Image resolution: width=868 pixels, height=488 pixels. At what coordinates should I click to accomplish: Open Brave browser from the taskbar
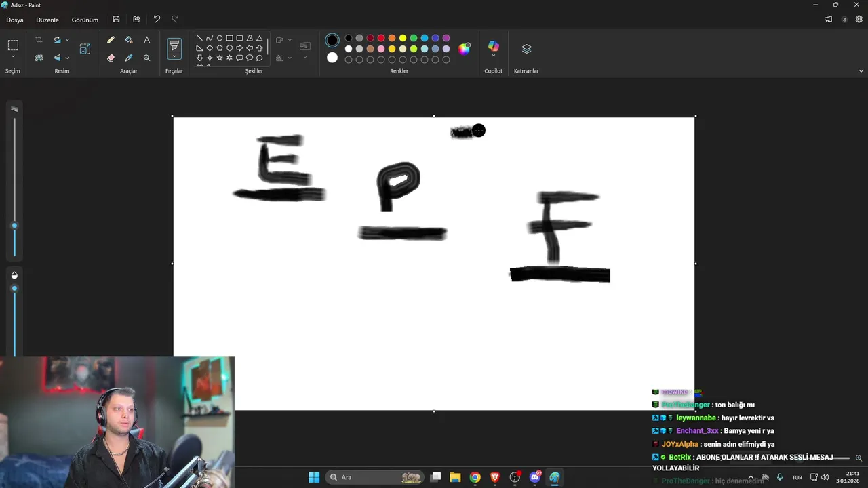tap(495, 477)
